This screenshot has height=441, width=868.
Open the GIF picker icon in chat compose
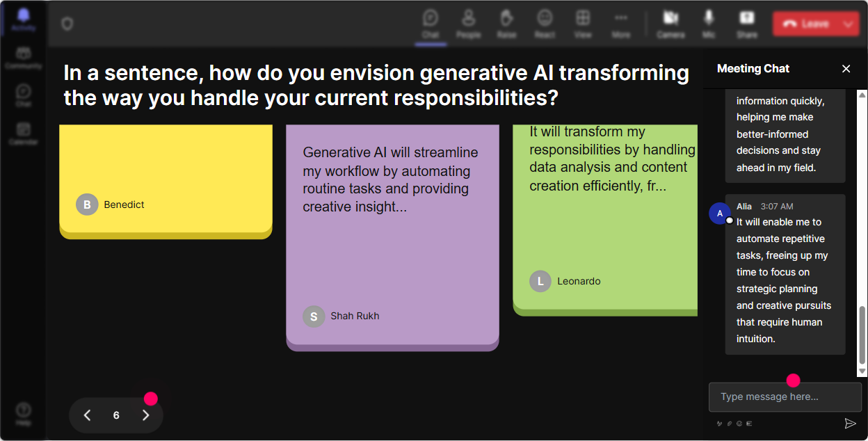coord(749,423)
